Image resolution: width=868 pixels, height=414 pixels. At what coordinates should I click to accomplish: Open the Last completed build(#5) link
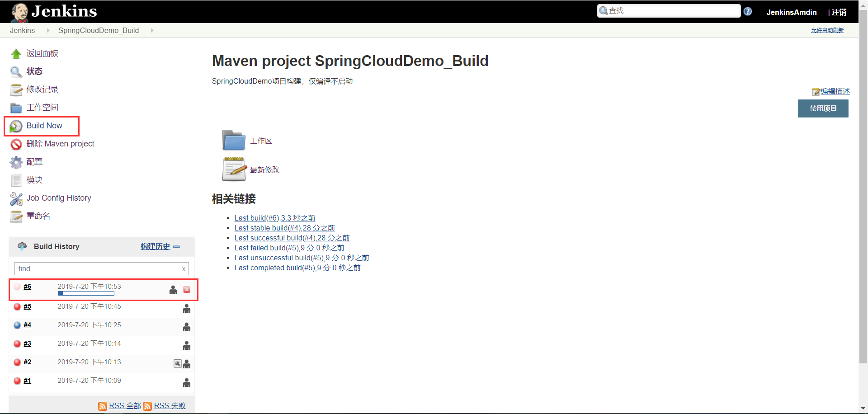297,268
